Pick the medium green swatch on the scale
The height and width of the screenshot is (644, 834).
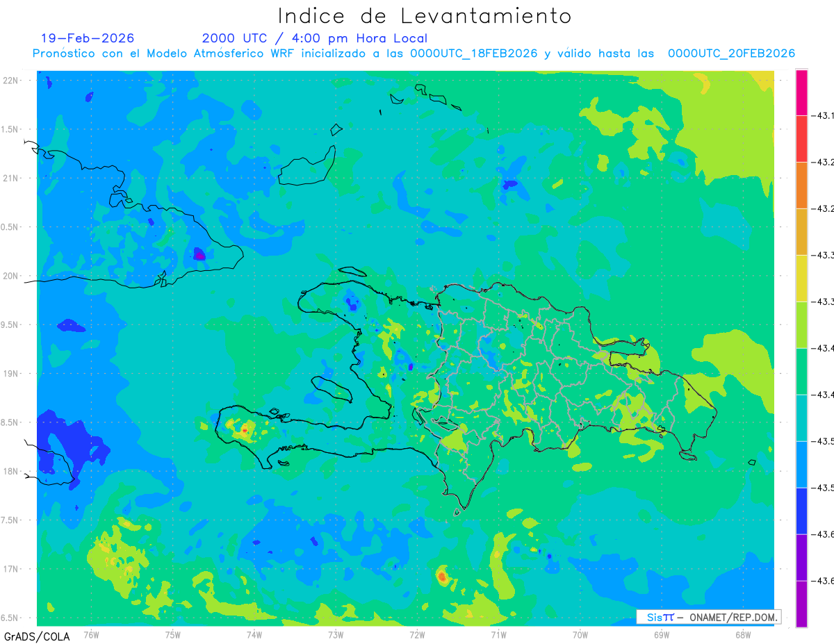pyautogui.click(x=801, y=372)
